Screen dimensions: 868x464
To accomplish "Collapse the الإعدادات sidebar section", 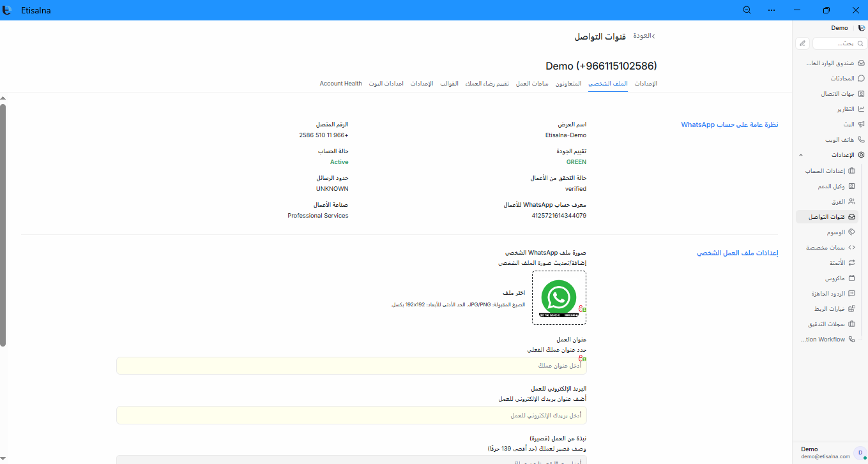I will coord(801,155).
